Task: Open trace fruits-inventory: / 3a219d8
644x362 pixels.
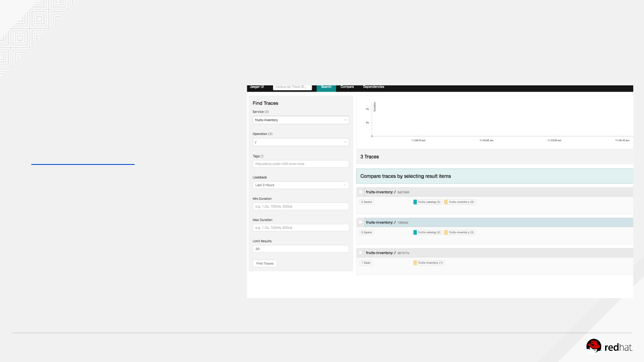Action: click(x=495, y=192)
